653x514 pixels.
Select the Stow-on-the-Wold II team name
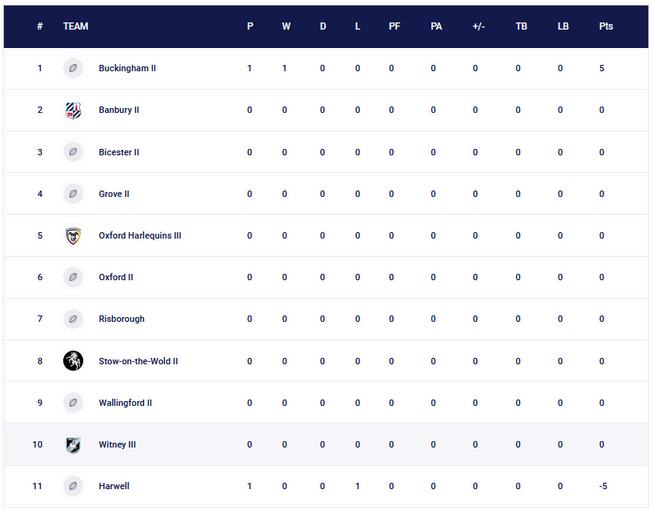138,361
